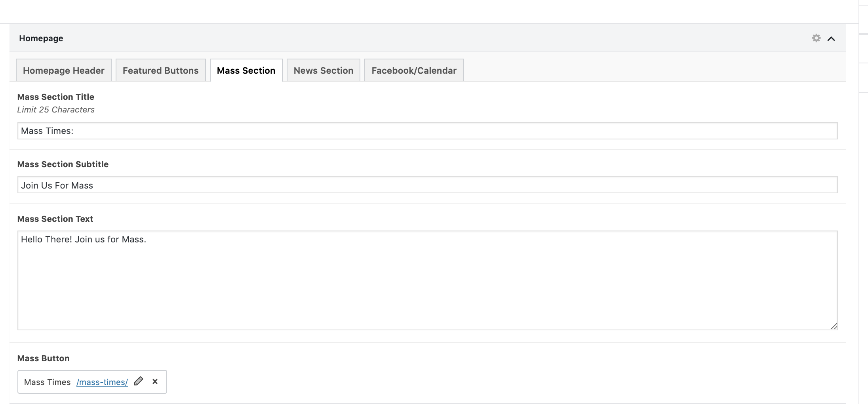Click the textarea resize handle

pos(834,326)
